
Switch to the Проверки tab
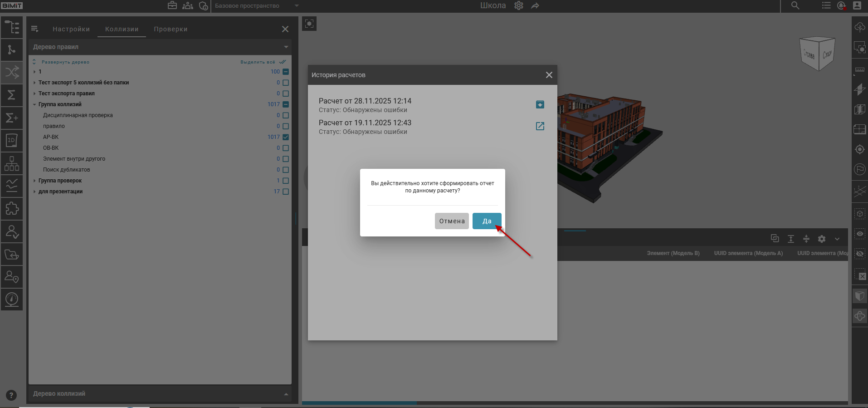(x=171, y=29)
